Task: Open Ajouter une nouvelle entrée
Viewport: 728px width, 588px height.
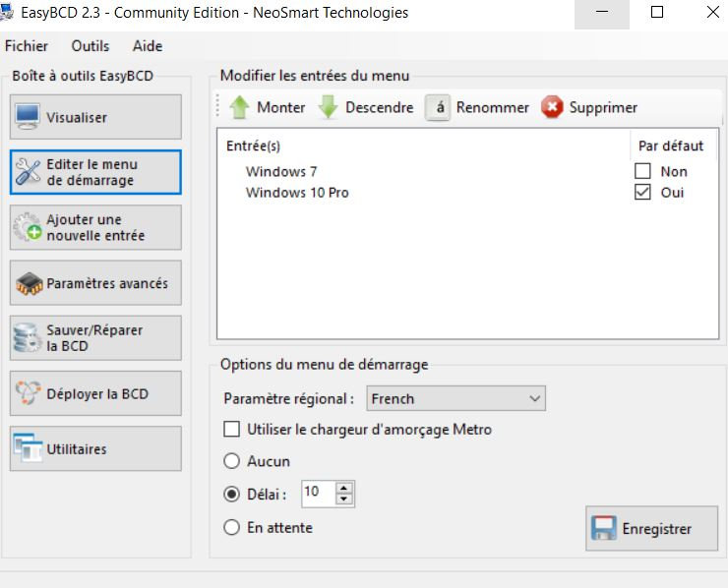Action: (x=95, y=227)
